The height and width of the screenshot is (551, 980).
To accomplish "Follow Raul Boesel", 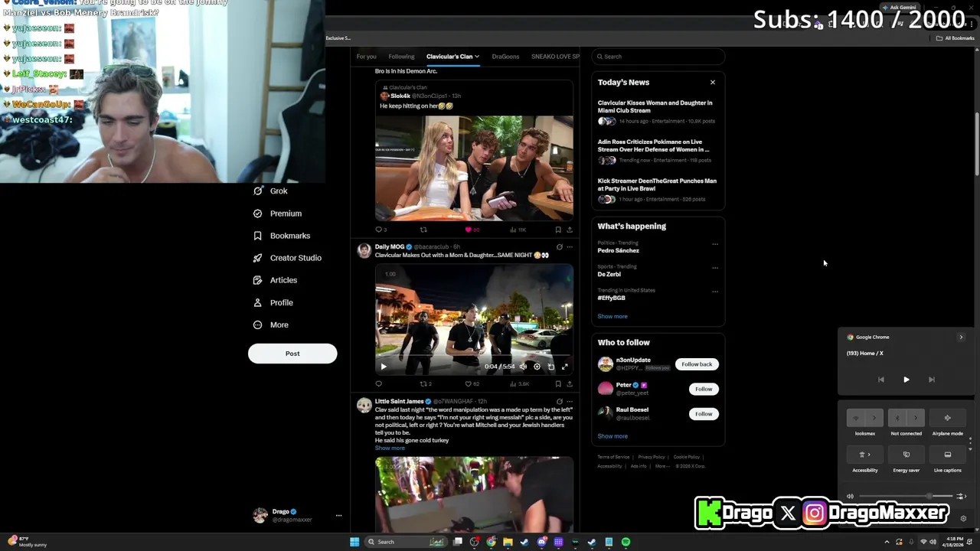I will [x=704, y=414].
